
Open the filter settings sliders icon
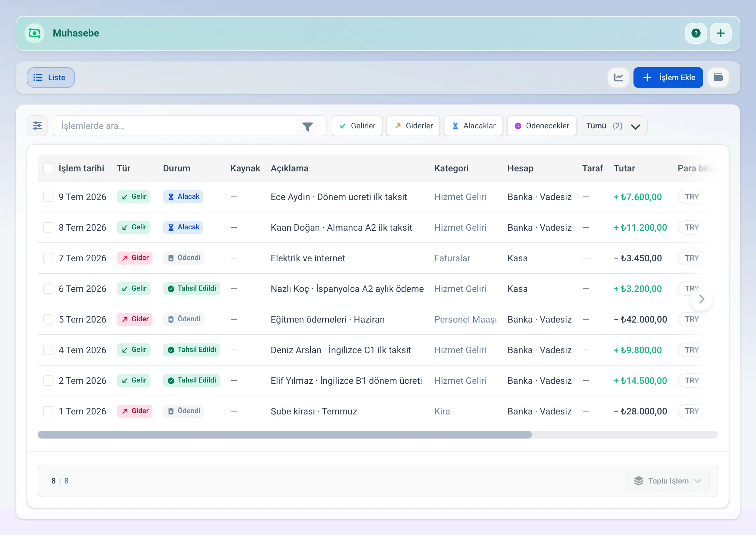tap(37, 126)
